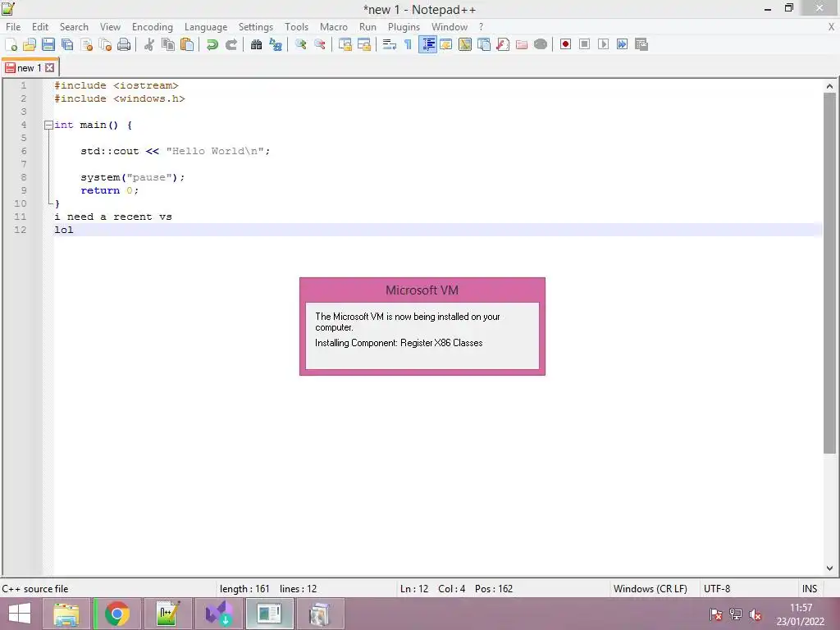Toggle synchronized horizontal scrolling

coord(364,44)
